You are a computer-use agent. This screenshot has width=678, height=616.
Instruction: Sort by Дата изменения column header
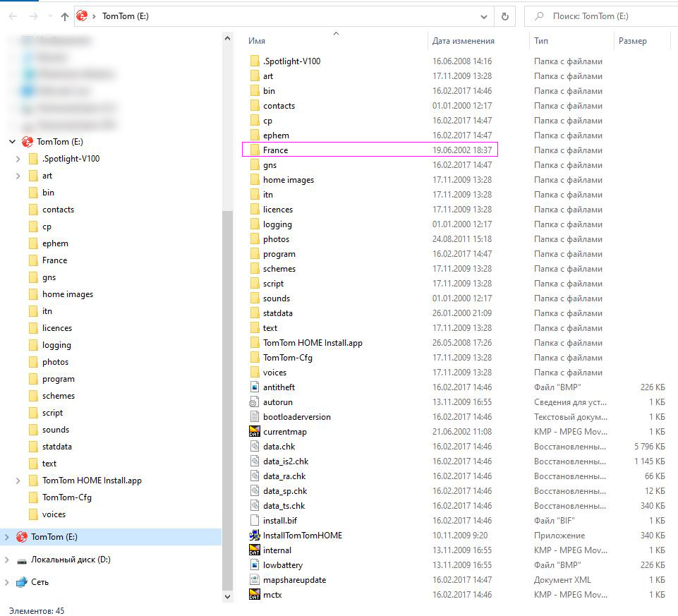(x=463, y=41)
